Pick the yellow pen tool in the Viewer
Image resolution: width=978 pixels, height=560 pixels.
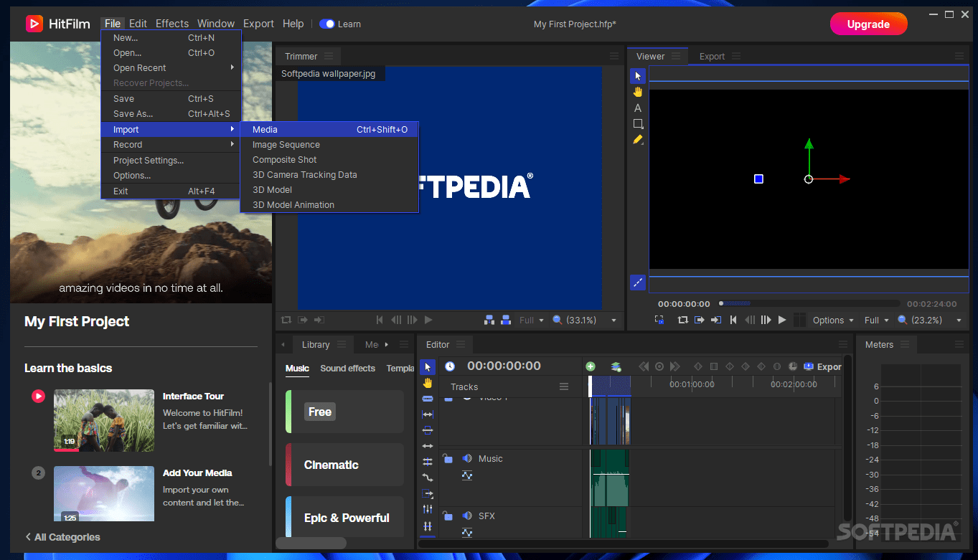637,140
